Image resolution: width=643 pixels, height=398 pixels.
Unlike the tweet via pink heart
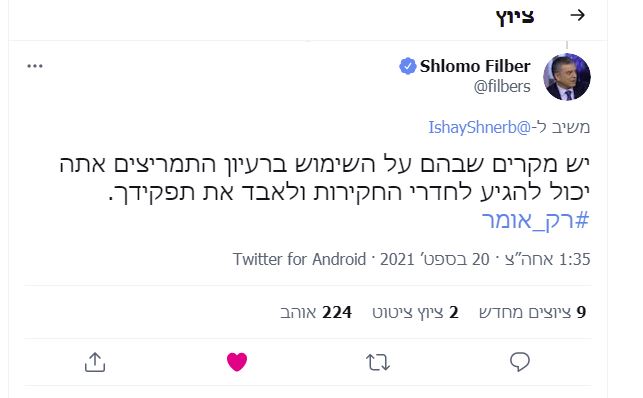click(x=237, y=362)
